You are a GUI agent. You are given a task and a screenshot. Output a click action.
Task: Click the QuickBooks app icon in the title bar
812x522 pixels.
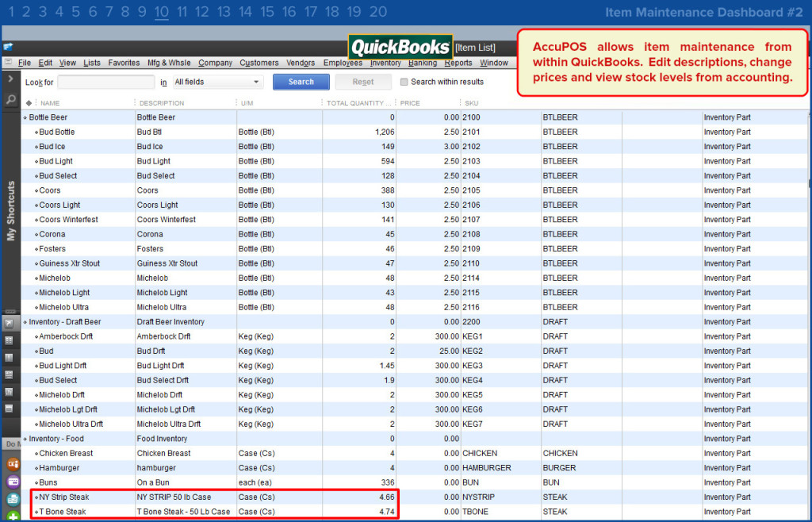[x=8, y=47]
